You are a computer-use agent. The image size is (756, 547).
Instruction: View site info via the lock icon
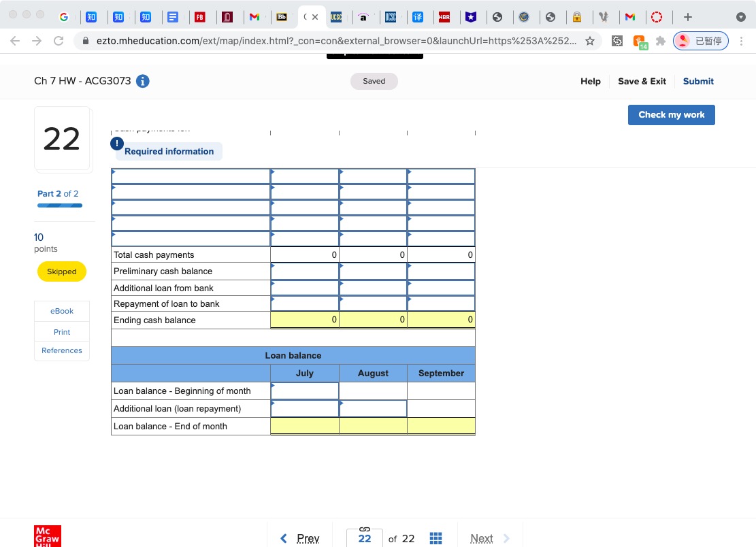pos(85,41)
